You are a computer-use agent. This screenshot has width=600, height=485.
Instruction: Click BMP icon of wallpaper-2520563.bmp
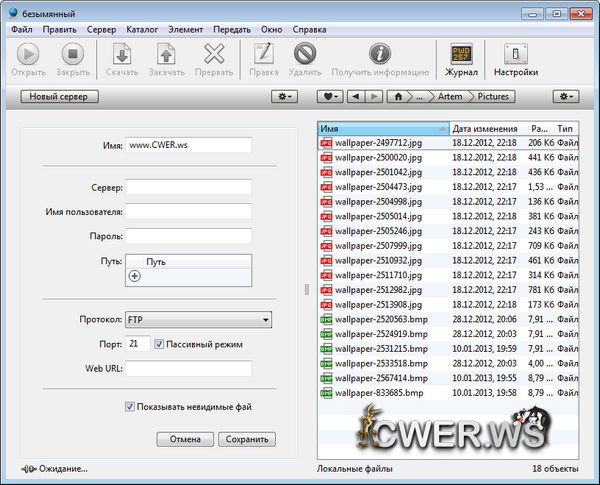[x=326, y=320]
